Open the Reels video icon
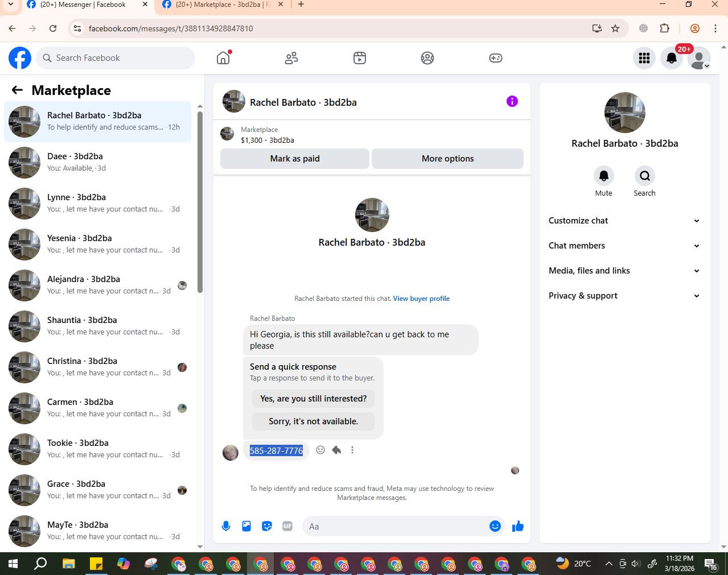Viewport: 728px width, 575px height. [x=360, y=58]
